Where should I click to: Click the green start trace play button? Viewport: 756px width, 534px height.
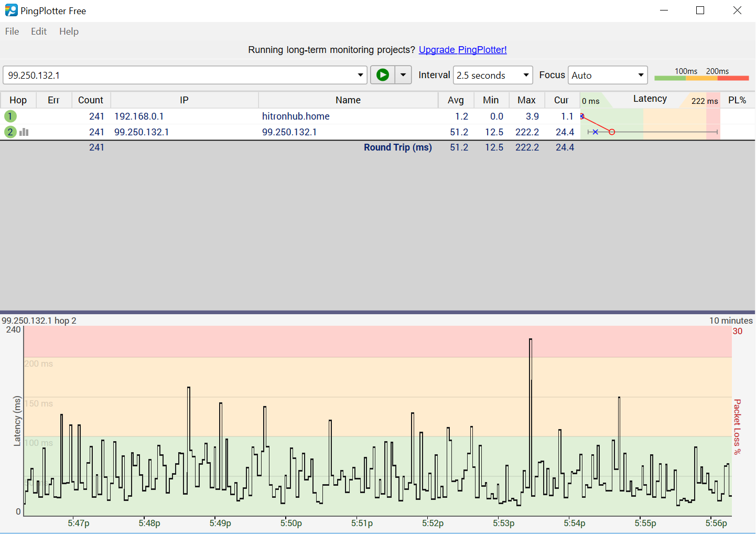[383, 75]
